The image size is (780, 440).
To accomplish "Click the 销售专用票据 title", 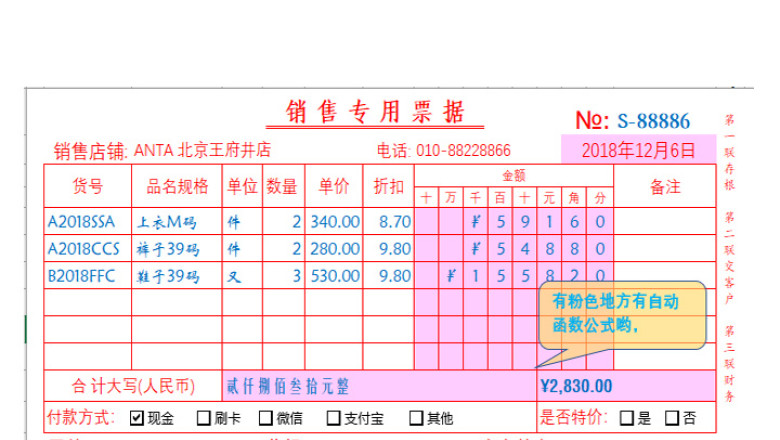I will (375, 111).
